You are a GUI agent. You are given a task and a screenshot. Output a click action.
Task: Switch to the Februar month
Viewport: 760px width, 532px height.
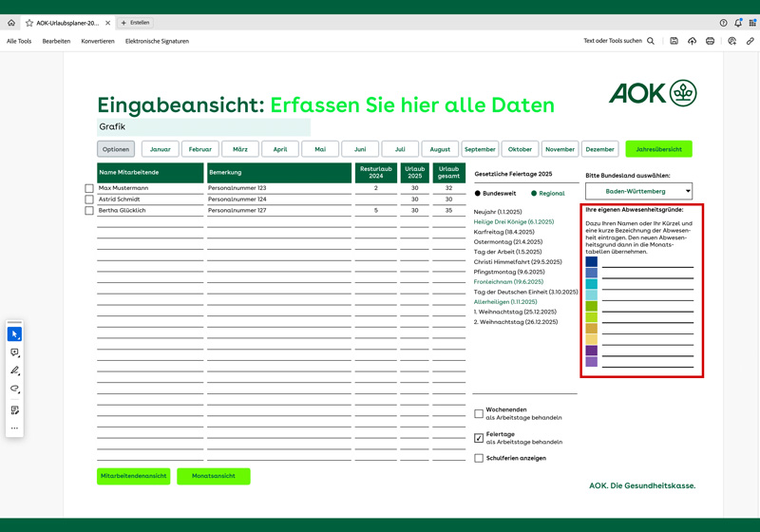tap(200, 149)
